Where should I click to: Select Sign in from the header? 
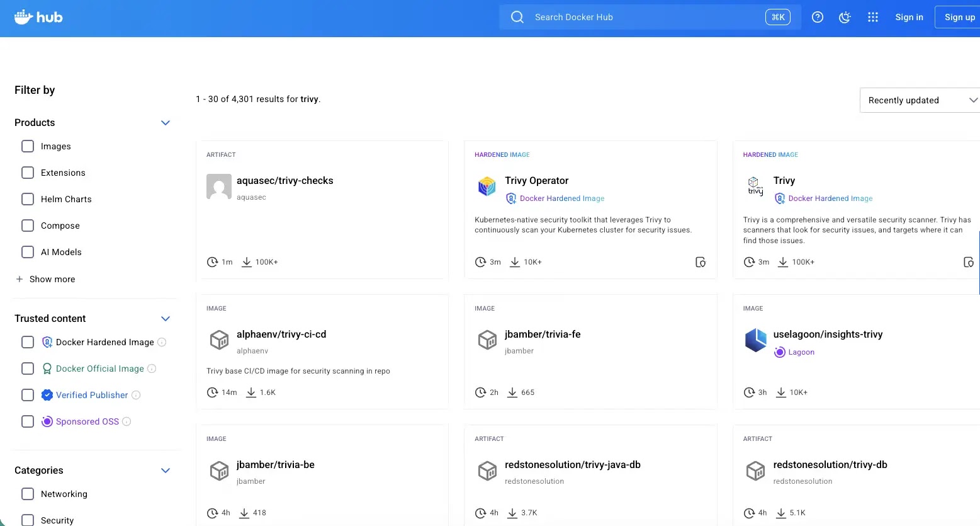click(x=909, y=17)
